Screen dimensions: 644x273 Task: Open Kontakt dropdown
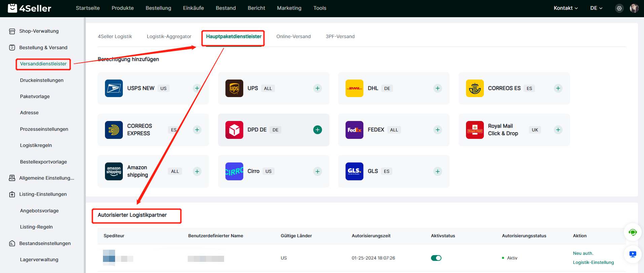[566, 8]
